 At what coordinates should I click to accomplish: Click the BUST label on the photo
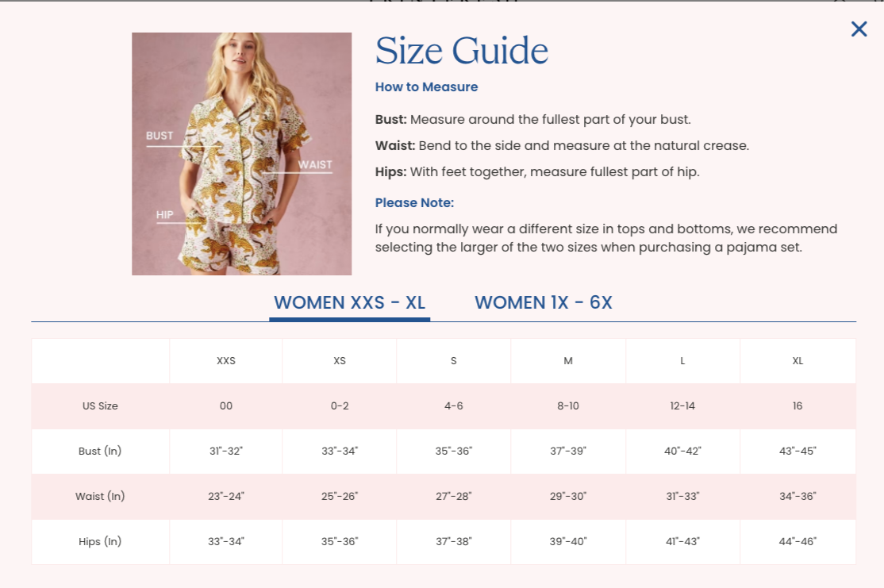click(160, 136)
